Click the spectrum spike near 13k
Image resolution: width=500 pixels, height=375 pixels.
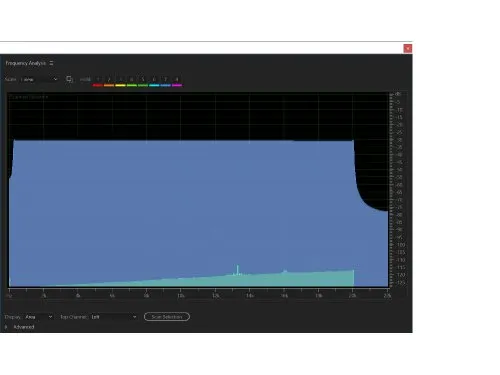tap(238, 269)
